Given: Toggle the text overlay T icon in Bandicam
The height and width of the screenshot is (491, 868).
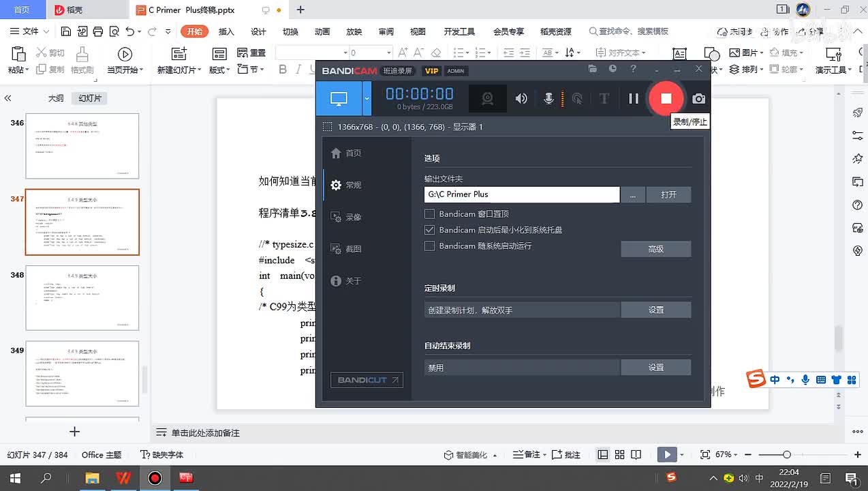Looking at the screenshot, I should tap(604, 99).
